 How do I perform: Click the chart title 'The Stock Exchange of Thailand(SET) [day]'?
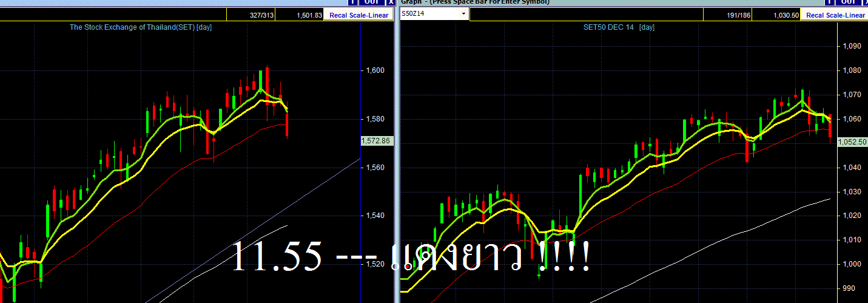pyautogui.click(x=141, y=27)
